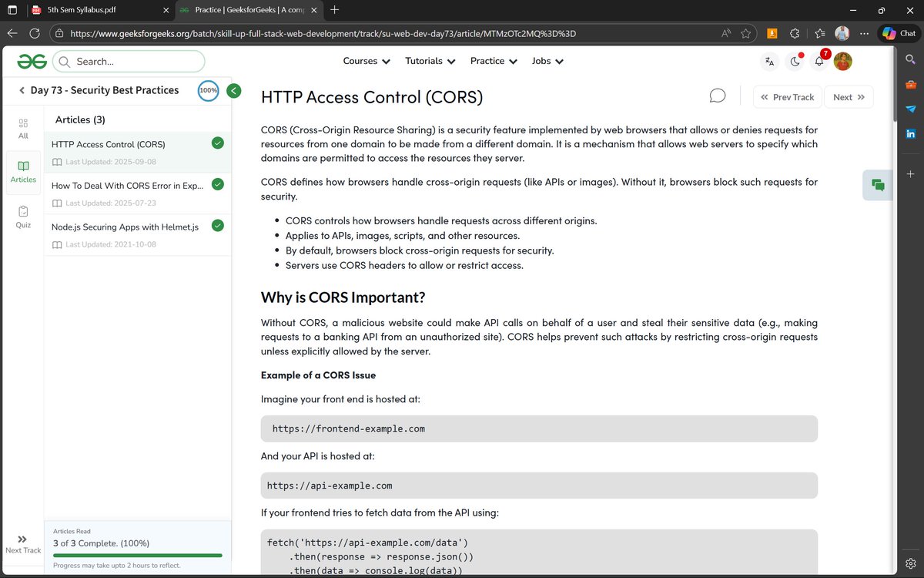Open the notifications bell
This screenshot has height=578, width=924.
click(819, 61)
